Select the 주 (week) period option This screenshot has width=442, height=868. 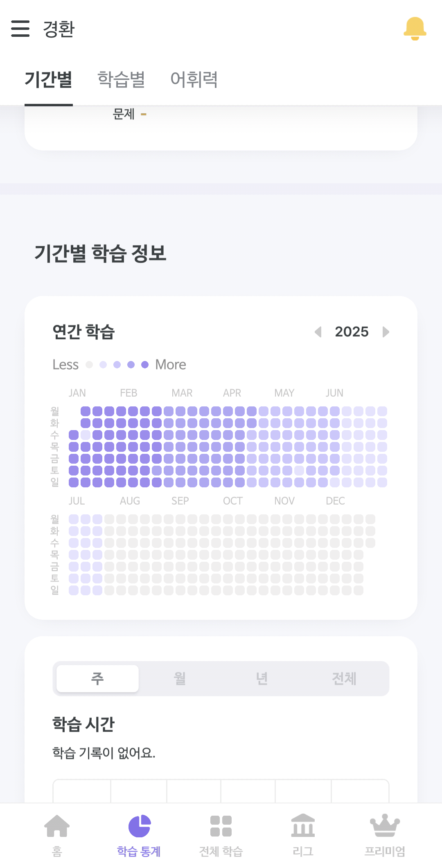[97, 679]
